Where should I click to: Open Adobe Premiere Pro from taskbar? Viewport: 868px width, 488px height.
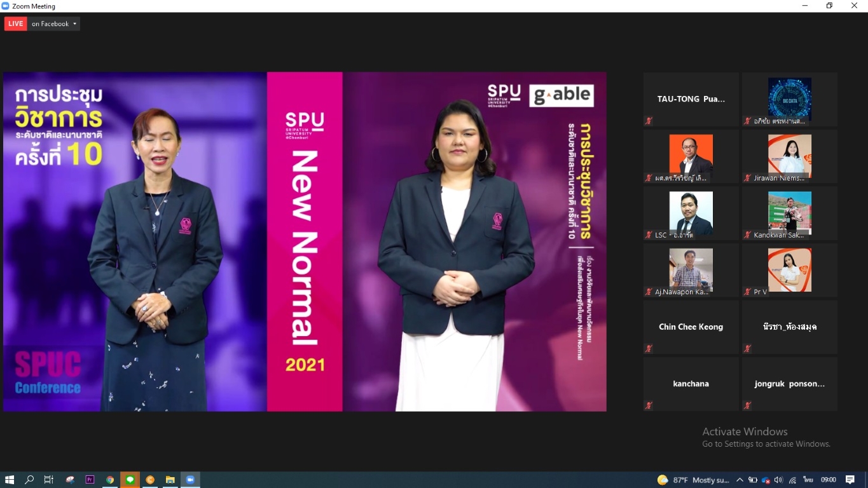[x=90, y=480]
